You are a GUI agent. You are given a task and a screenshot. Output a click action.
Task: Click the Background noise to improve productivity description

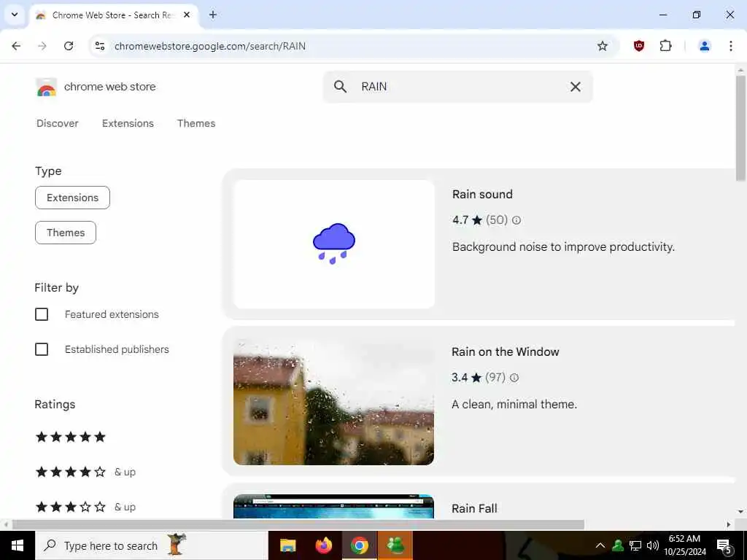click(x=563, y=246)
